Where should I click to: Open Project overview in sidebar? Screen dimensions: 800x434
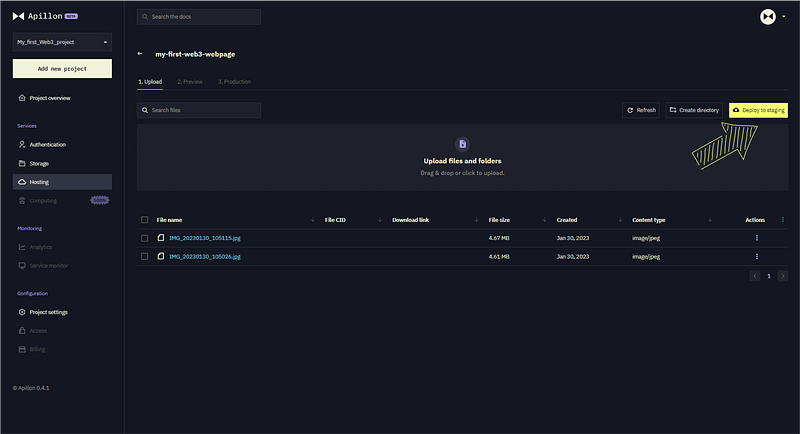pyautogui.click(x=62, y=98)
